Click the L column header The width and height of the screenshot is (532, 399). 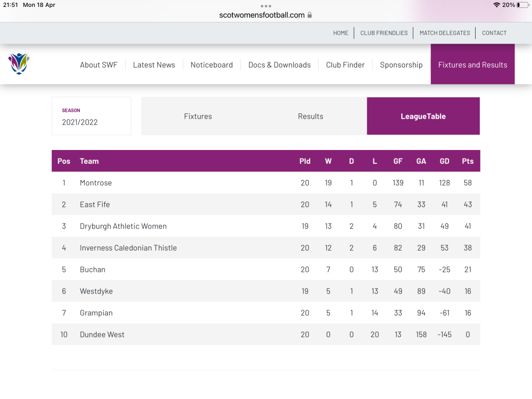[375, 161]
